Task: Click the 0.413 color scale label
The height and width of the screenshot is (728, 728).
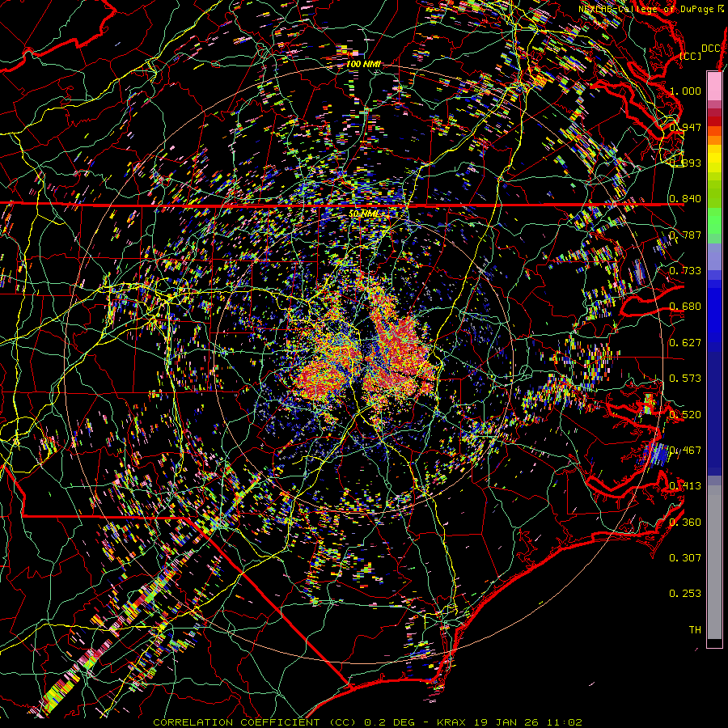Action: tap(685, 486)
